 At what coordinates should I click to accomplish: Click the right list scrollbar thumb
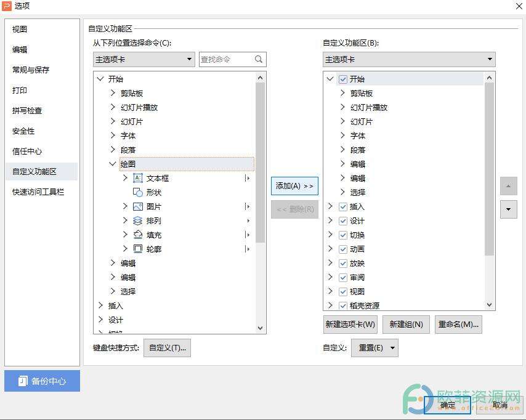[489, 169]
